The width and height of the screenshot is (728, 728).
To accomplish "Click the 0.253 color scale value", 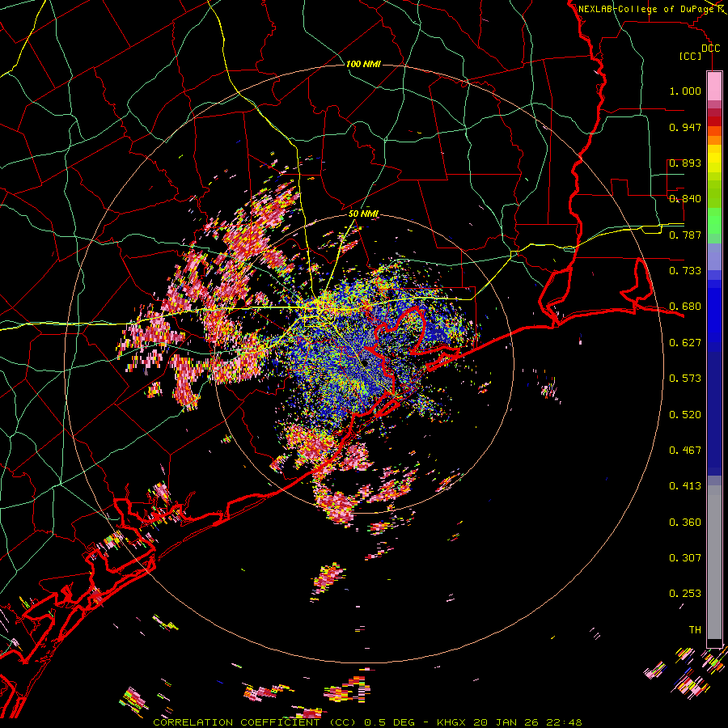I will [685, 594].
